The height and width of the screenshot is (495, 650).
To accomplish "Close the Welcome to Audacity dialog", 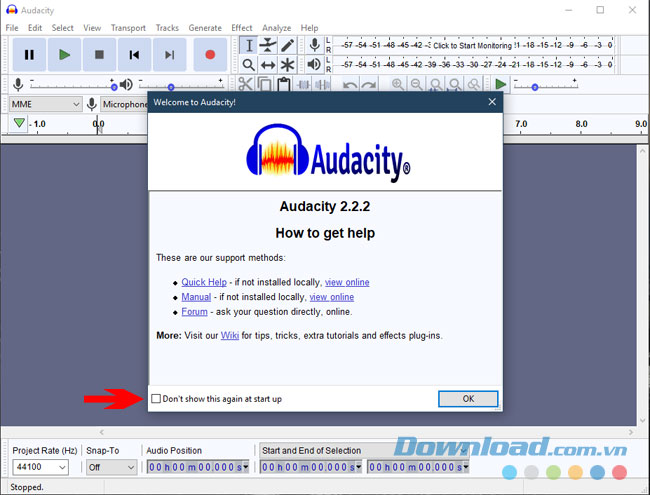I will tap(492, 102).
